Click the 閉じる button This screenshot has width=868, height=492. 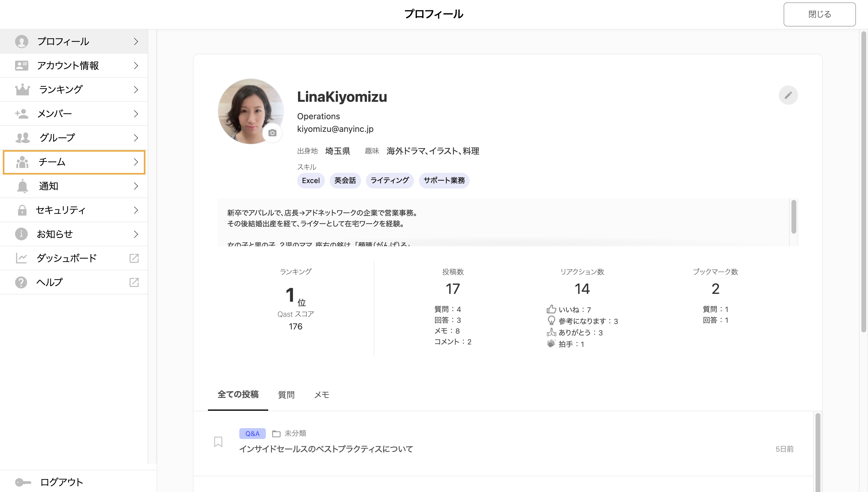click(x=819, y=14)
